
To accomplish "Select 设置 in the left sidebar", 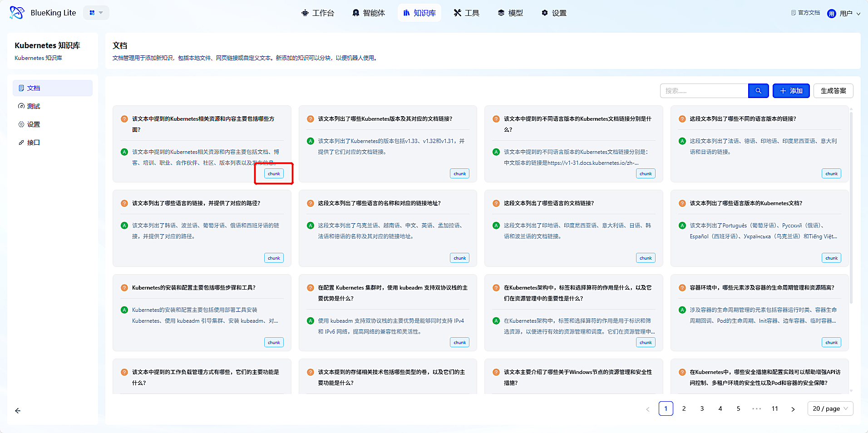I will (x=33, y=124).
